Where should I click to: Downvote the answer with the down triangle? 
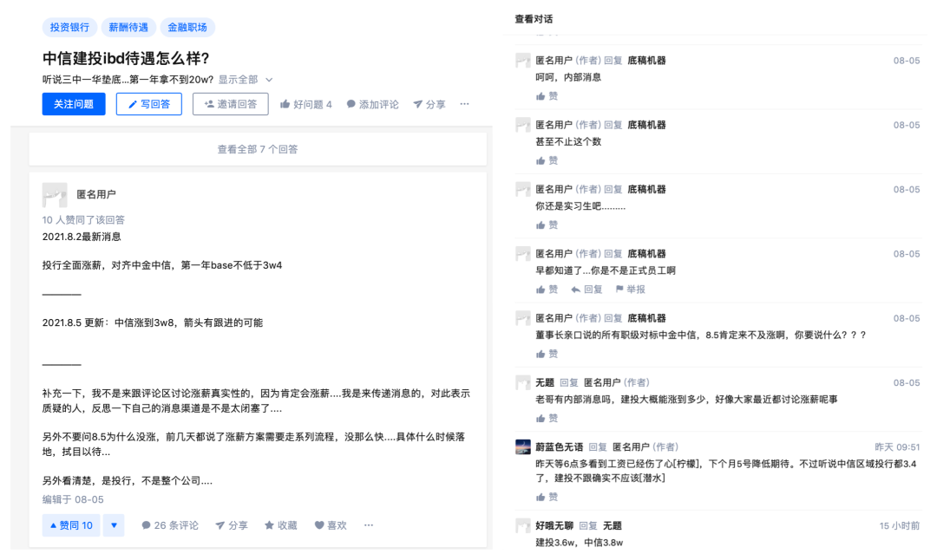tap(114, 525)
